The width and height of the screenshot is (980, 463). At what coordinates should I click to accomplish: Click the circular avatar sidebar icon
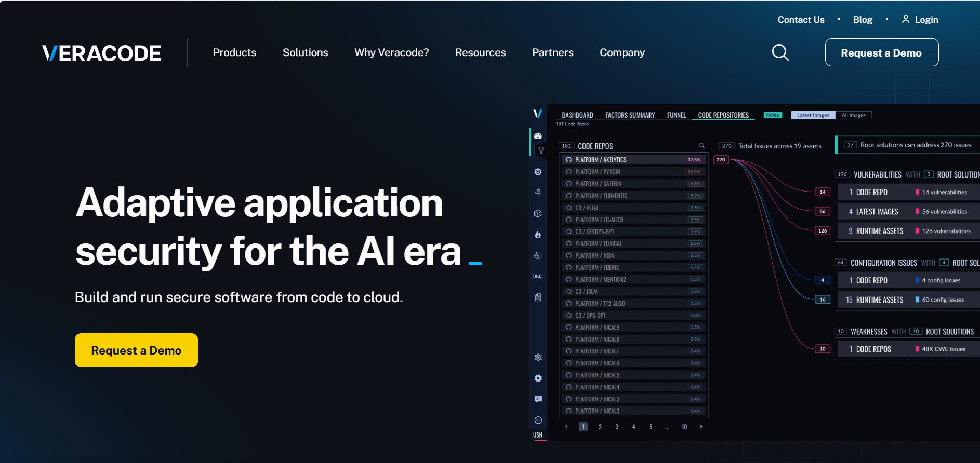coord(538,420)
